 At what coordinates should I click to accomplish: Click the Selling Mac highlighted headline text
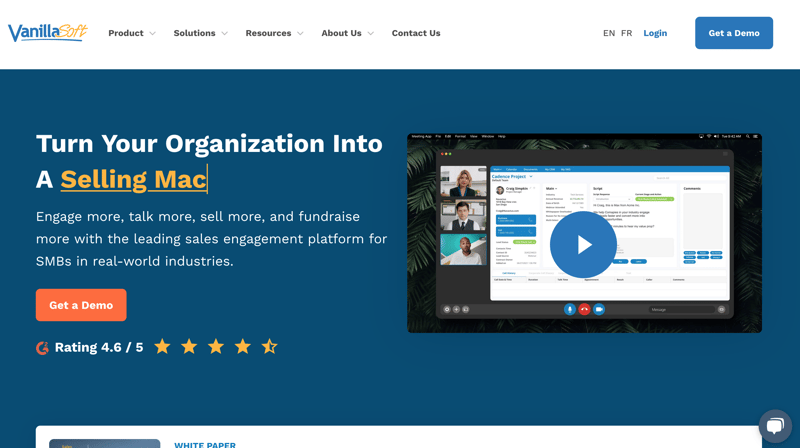[133, 179]
